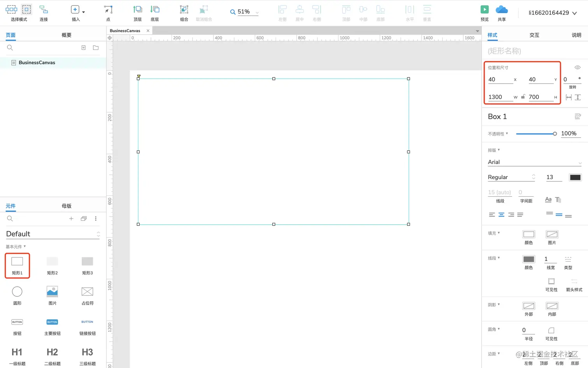Open the 线段 line color swatch

tap(528, 259)
